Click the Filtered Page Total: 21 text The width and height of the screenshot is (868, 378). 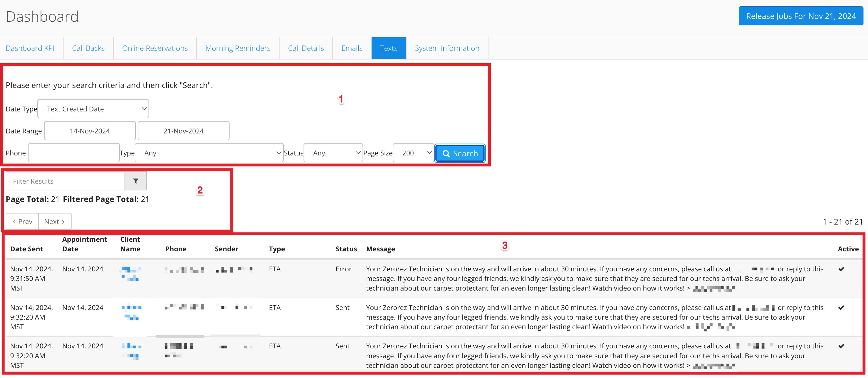(106, 199)
